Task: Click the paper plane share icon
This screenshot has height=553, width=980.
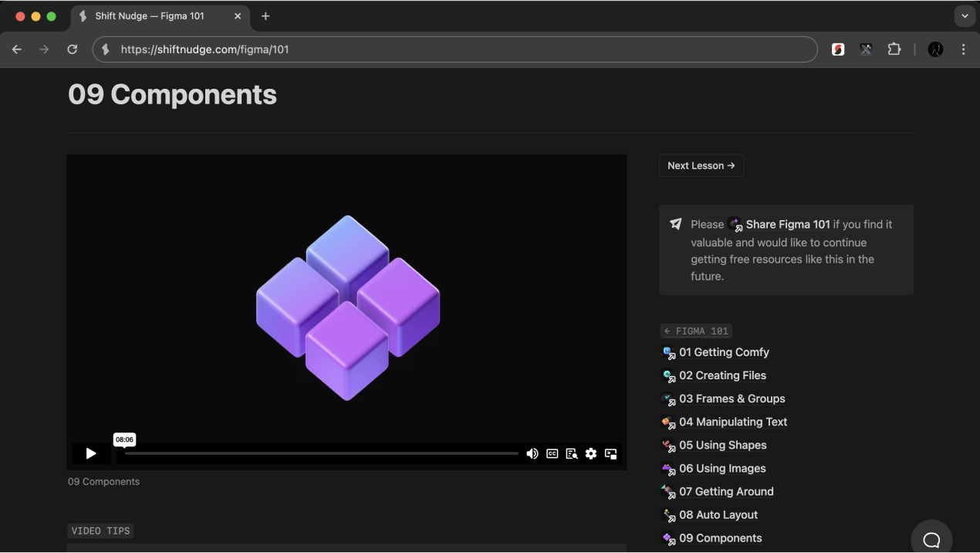Action: pyautogui.click(x=676, y=224)
